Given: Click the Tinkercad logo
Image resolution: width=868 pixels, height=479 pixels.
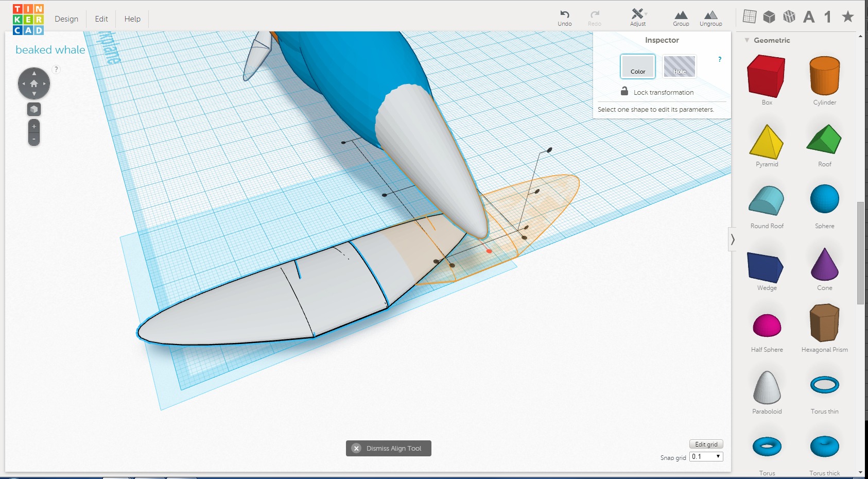Looking at the screenshot, I should click(28, 20).
